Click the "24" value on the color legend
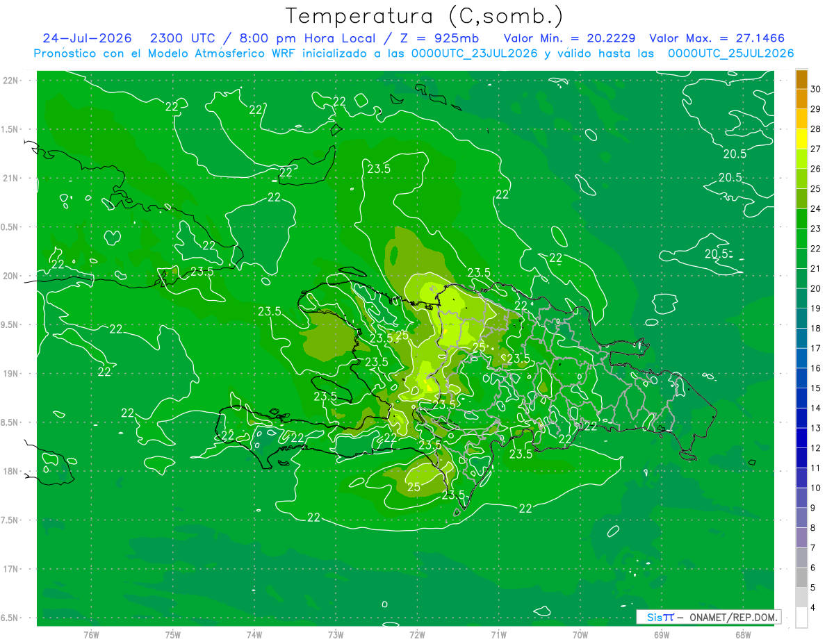 coord(815,208)
